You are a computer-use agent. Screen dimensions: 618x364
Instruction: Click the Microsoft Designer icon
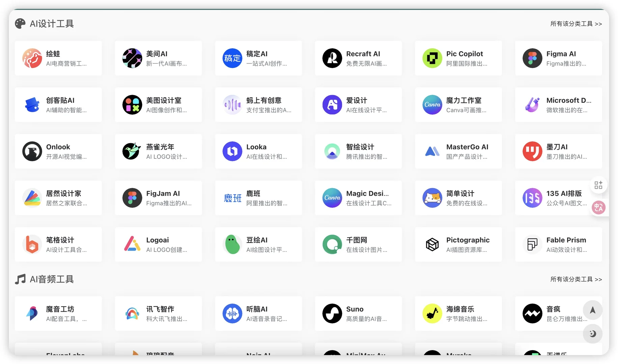(x=533, y=105)
